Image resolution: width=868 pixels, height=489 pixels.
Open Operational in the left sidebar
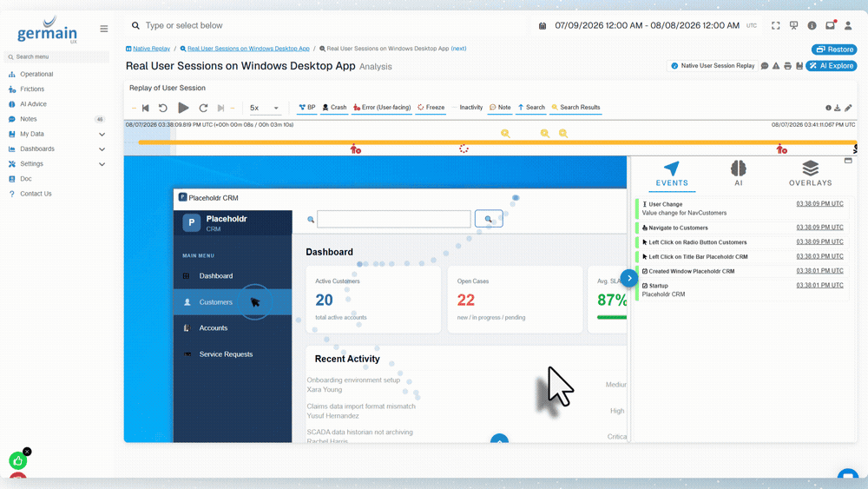pos(36,74)
